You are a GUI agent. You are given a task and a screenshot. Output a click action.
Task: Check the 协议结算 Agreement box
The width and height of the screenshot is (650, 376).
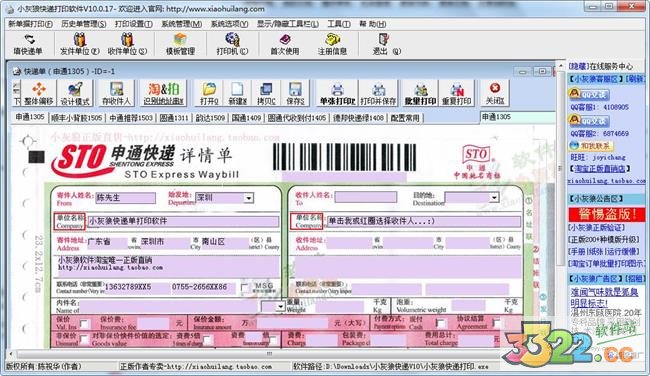[x=497, y=323]
